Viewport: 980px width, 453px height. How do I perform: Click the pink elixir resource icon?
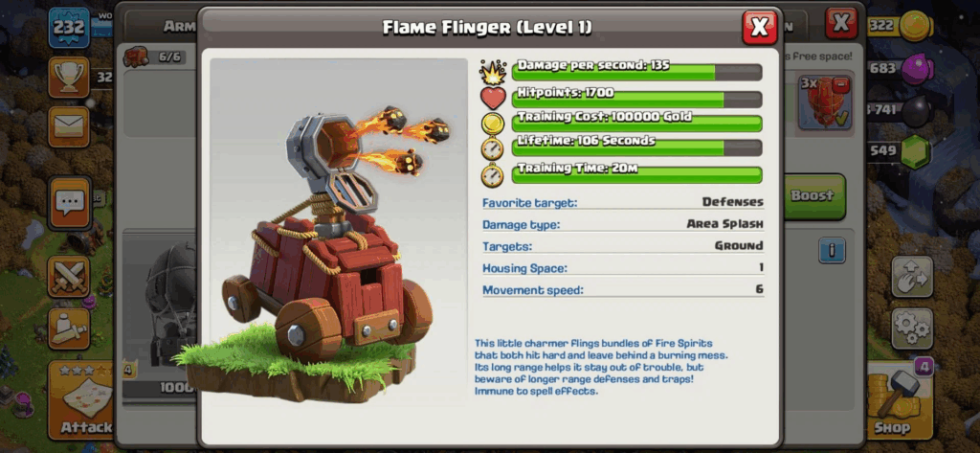[x=917, y=69]
